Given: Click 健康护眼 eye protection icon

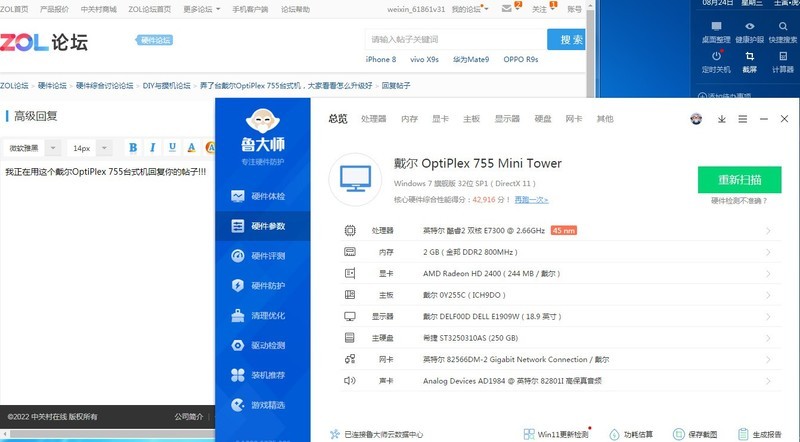Looking at the screenshot, I should pos(749,27).
